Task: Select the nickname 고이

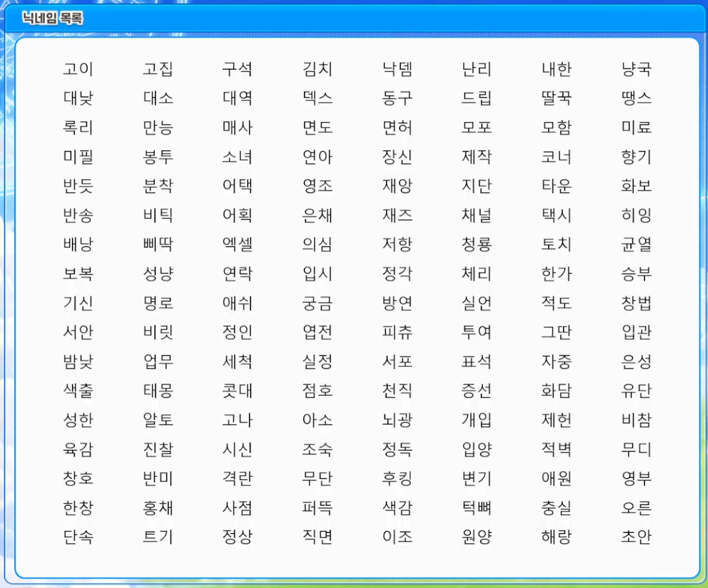Action: point(78,69)
